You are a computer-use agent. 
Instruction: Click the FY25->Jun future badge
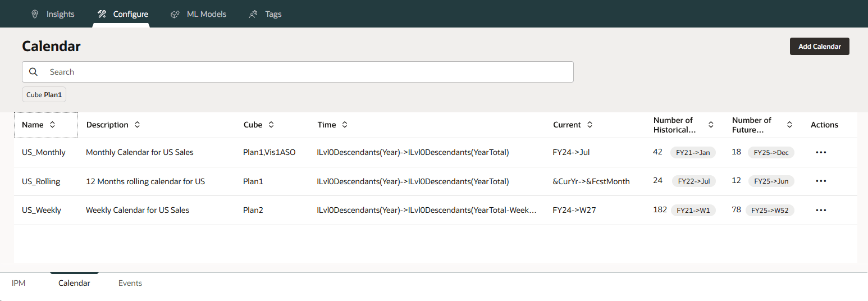[771, 181]
